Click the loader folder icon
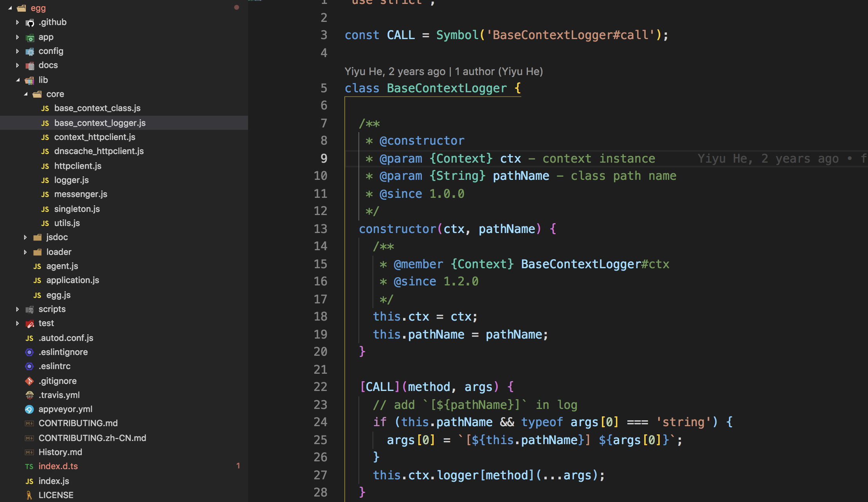 pos(37,252)
